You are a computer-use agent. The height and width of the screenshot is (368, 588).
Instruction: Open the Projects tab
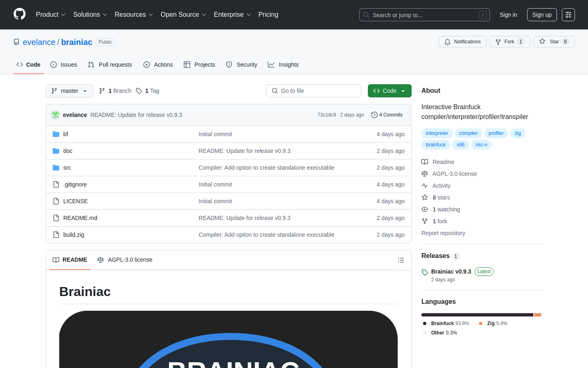click(x=199, y=65)
